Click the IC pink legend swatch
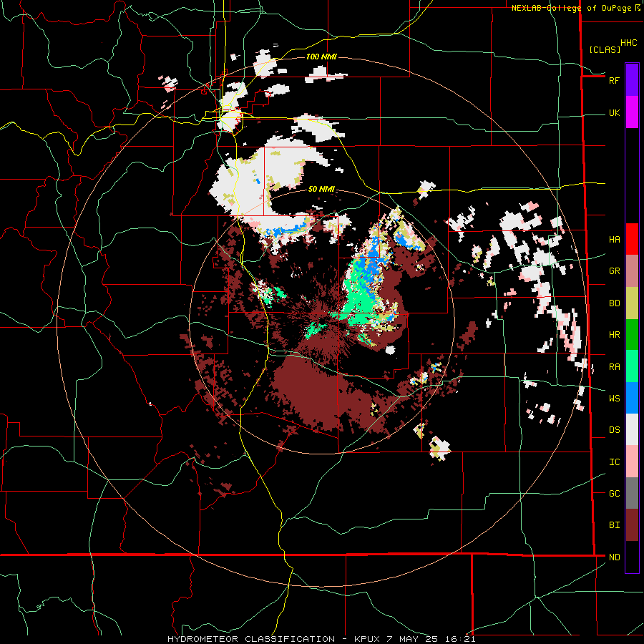Screen dimensions: 644x644 pyautogui.click(x=632, y=462)
